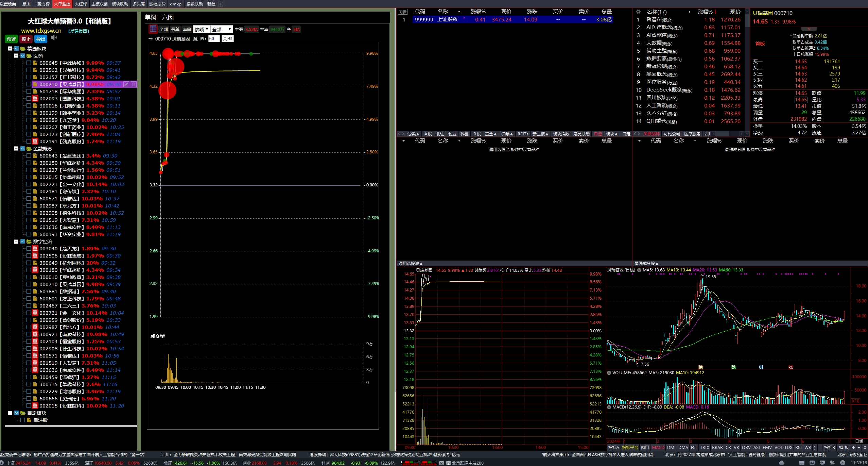Check the box for 600645 中源协和
The width and height of the screenshot is (868, 466).
pyautogui.click(x=29, y=63)
